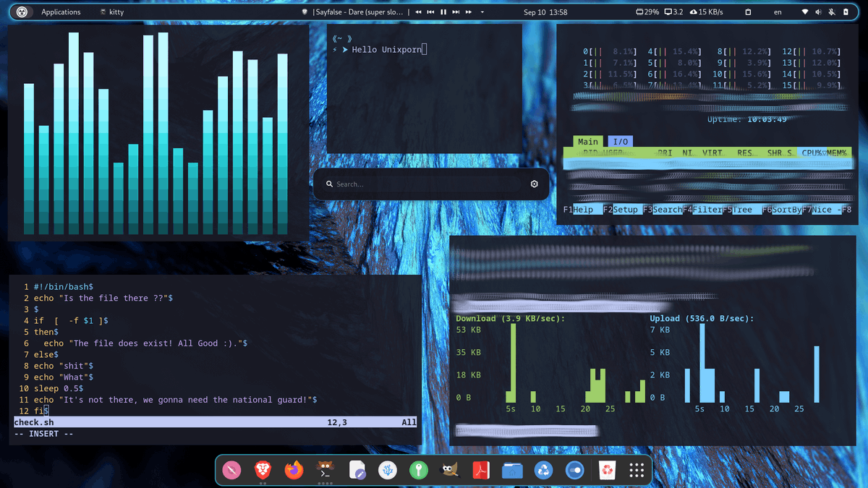Open the coral-branch app in the dock
Screen dimensions: 868x488
[x=388, y=471]
